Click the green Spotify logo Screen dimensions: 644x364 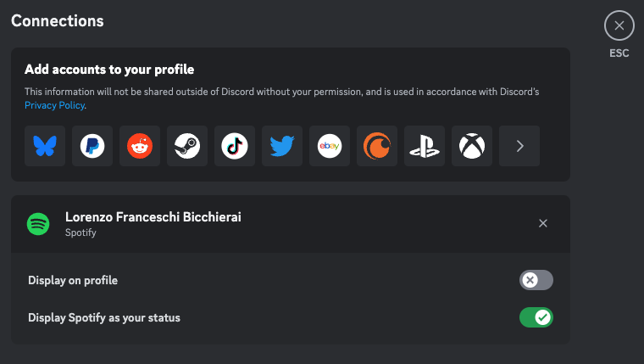click(38, 224)
